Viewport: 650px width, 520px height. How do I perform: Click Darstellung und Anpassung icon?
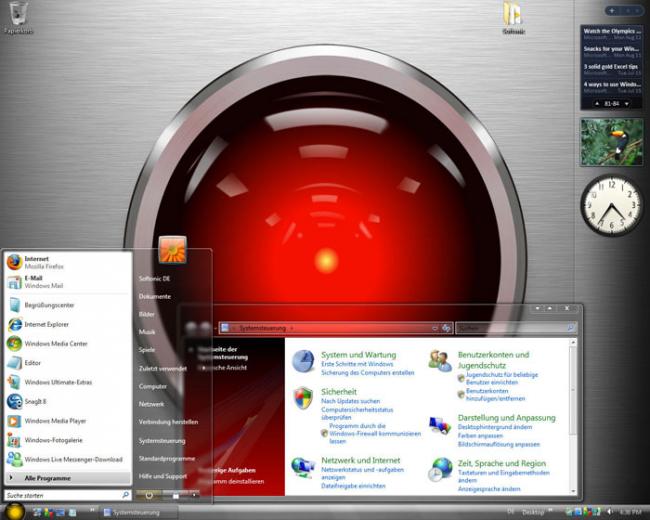pos(440,425)
